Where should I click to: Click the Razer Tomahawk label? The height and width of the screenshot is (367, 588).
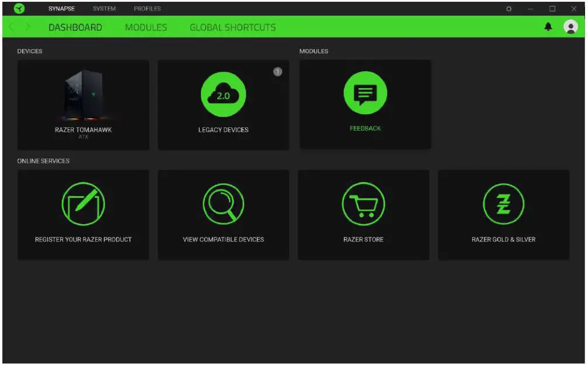tap(83, 130)
